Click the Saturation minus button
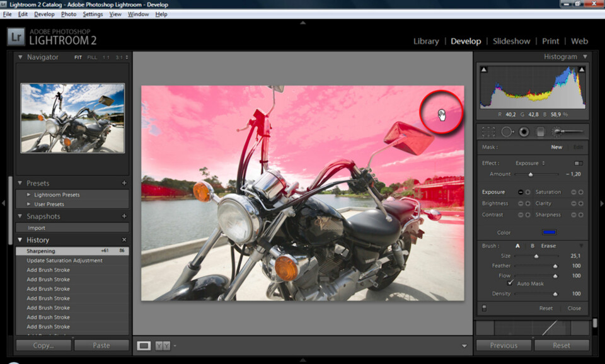605x364 pixels. click(573, 192)
